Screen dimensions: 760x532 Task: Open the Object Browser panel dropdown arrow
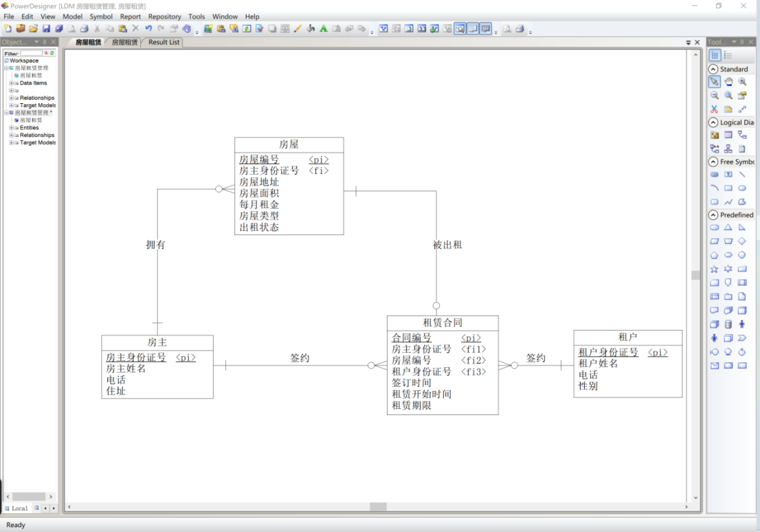click(36, 42)
